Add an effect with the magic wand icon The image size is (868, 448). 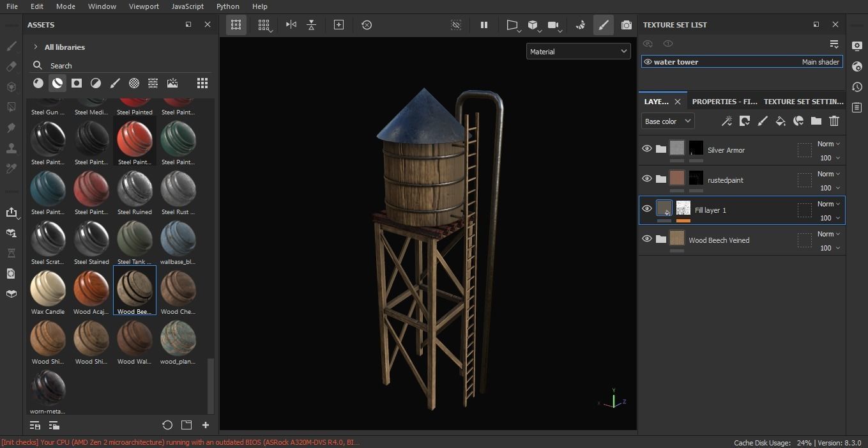point(727,121)
